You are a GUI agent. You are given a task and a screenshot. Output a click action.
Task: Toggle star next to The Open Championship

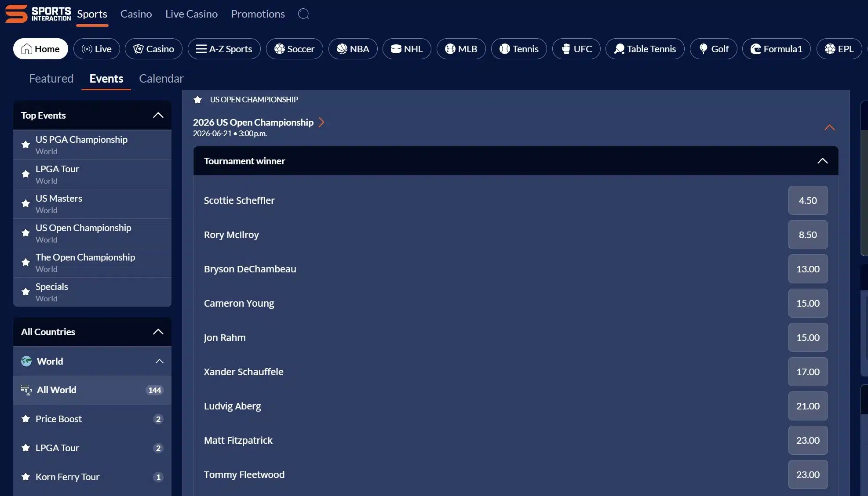[x=26, y=262]
